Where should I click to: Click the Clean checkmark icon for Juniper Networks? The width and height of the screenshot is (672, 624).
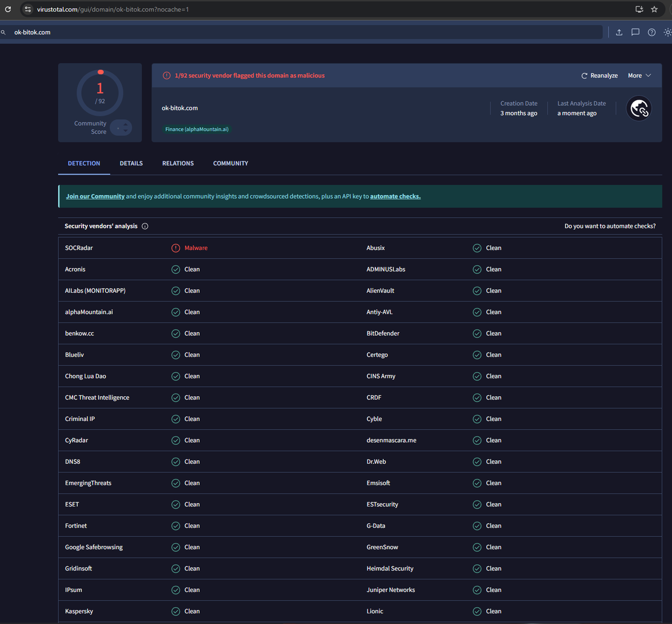pos(477,590)
